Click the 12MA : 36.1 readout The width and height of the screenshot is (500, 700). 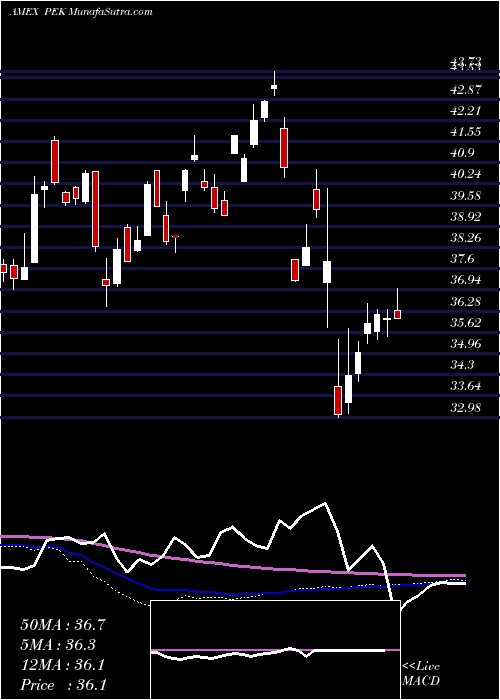point(63,665)
